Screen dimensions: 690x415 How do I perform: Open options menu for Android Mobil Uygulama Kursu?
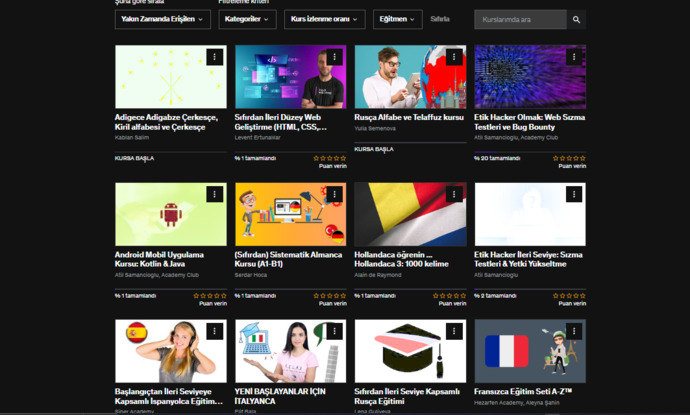215,194
